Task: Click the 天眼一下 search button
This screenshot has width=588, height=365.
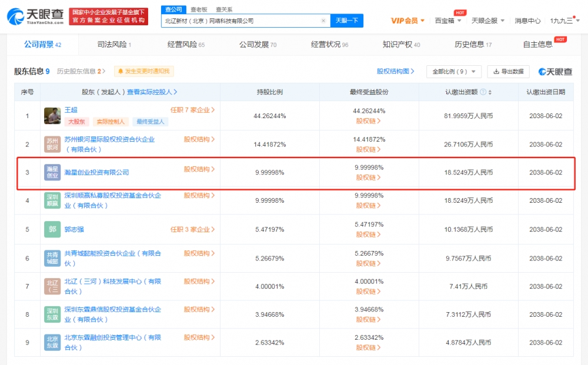Action: [x=346, y=21]
